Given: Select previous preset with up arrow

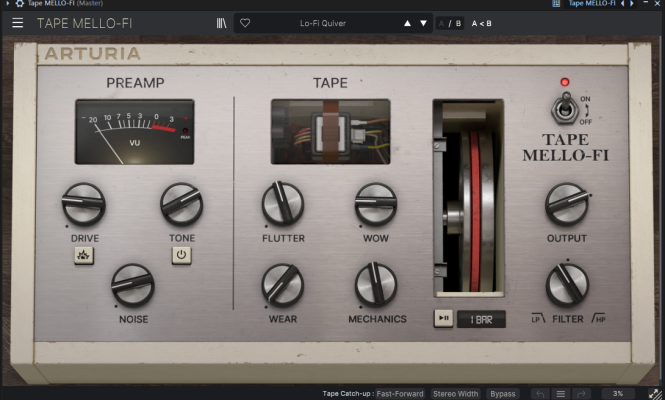Looking at the screenshot, I should (x=407, y=23).
